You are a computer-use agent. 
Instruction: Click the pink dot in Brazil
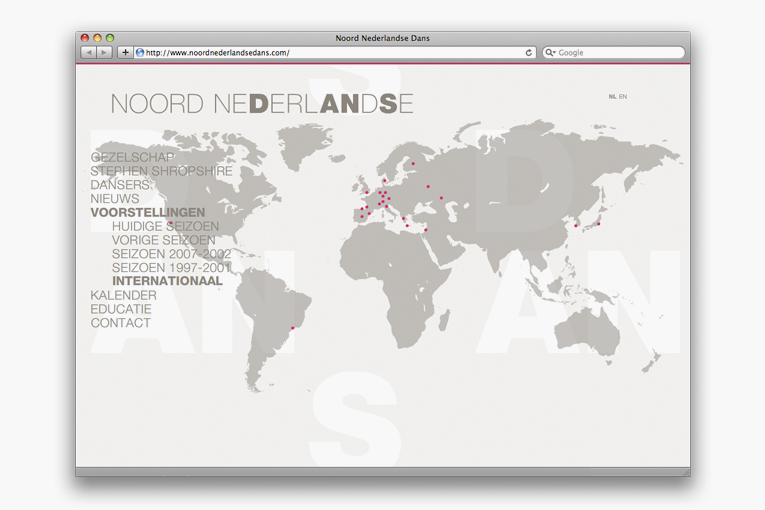[293, 328]
